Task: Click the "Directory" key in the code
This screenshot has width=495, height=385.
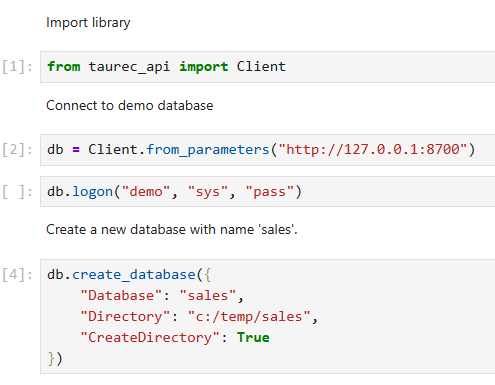Action: [x=125, y=317]
